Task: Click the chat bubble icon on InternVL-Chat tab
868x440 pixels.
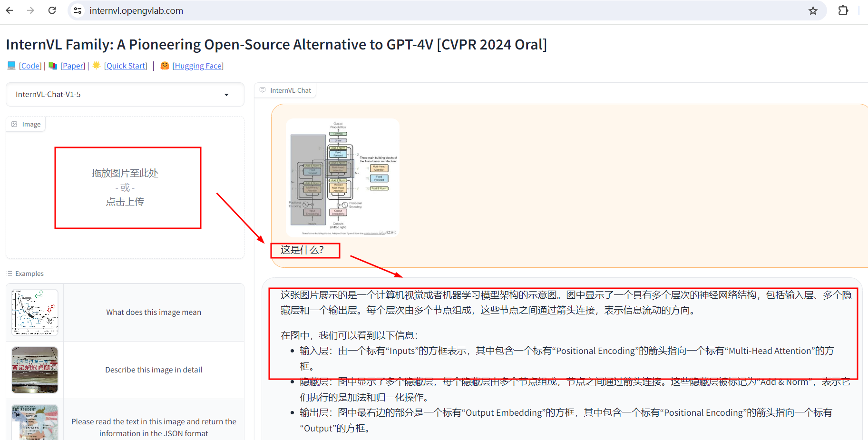Action: coord(263,89)
